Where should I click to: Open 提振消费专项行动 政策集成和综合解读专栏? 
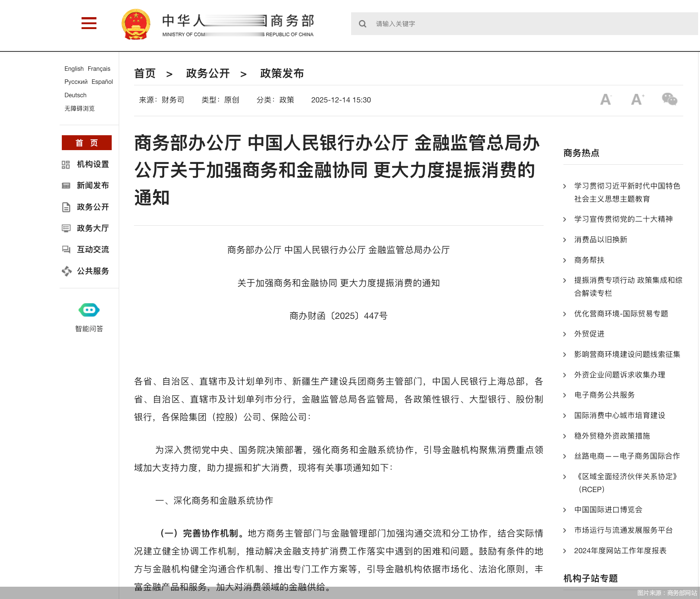(628, 286)
